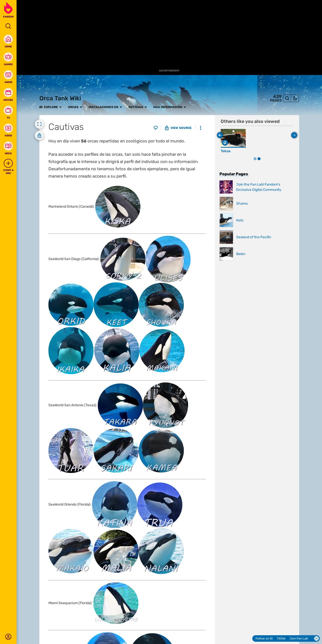Open the more actions three-dot menu

pos(200,128)
